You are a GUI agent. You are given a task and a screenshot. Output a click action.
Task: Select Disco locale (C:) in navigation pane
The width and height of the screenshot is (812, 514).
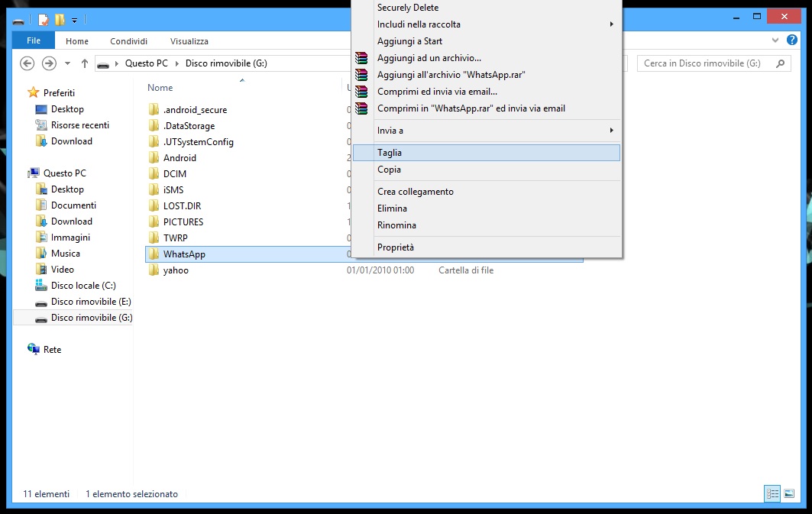tap(82, 286)
